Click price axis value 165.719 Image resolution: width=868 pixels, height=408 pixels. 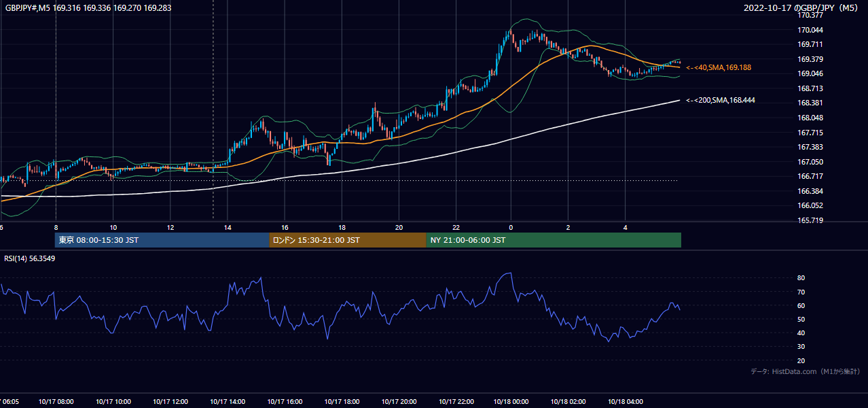pyautogui.click(x=810, y=220)
